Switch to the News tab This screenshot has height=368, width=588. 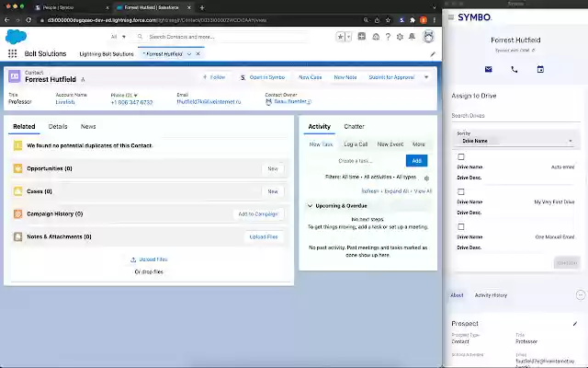(88, 127)
